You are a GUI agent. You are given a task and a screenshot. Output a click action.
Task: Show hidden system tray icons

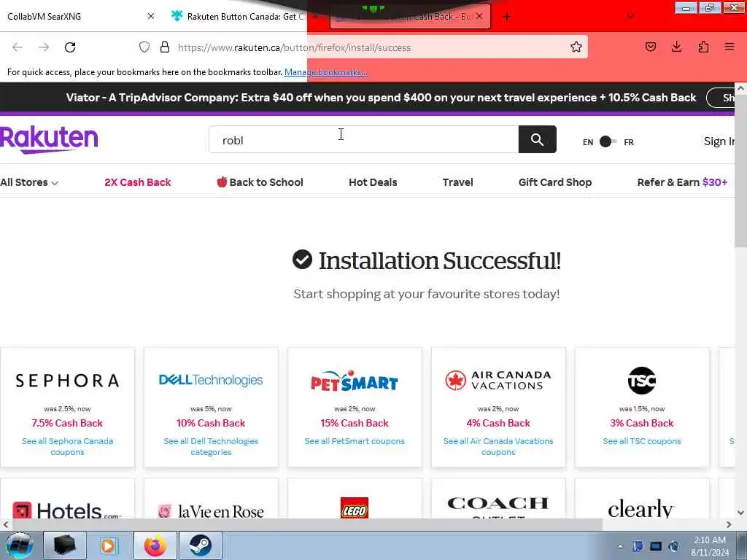point(620,546)
